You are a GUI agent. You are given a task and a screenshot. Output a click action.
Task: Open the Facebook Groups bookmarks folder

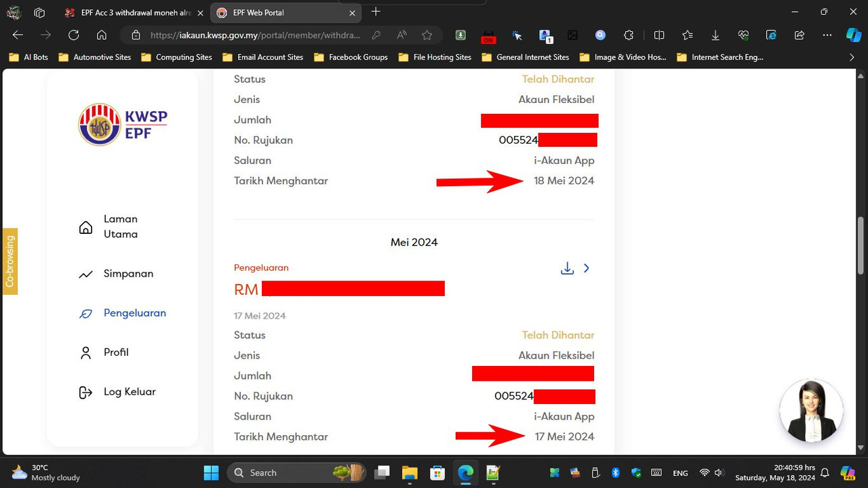[x=351, y=57]
